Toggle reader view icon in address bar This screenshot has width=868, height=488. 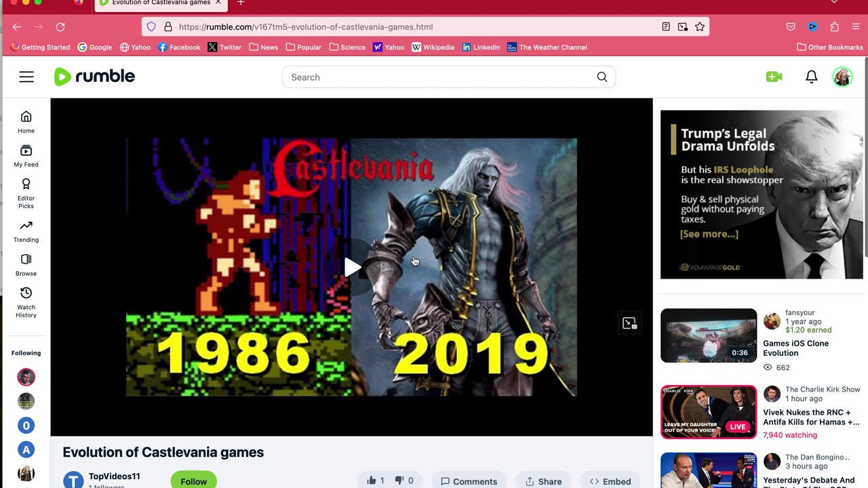click(x=666, y=27)
